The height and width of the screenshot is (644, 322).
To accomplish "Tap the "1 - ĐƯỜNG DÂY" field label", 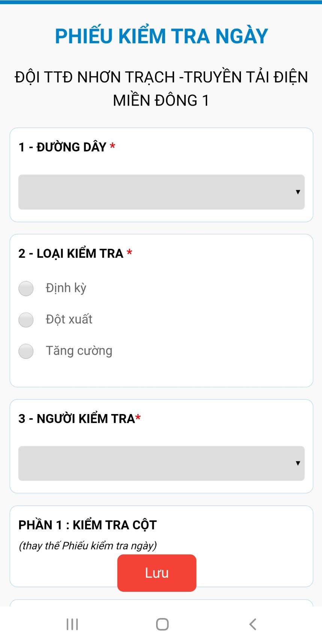I will 63,147.
